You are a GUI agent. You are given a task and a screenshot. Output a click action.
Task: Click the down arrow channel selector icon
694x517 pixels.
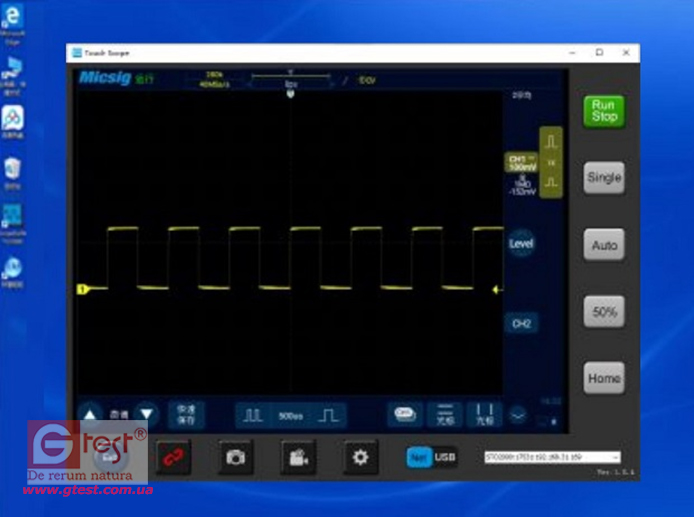pyautogui.click(x=147, y=414)
